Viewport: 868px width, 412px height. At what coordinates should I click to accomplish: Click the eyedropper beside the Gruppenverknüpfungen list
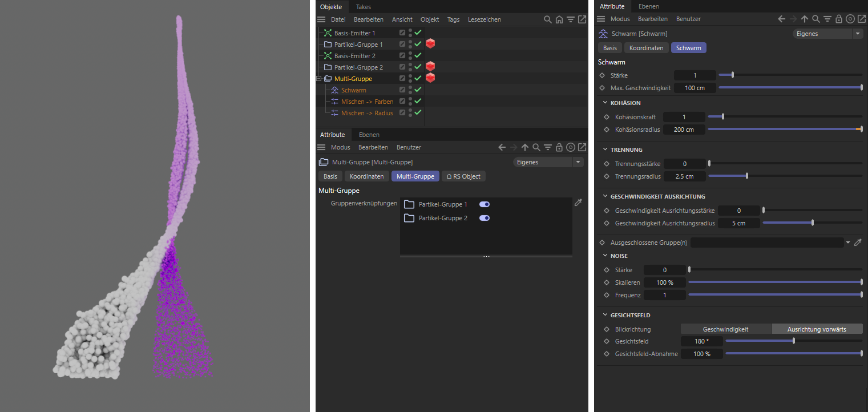[578, 203]
